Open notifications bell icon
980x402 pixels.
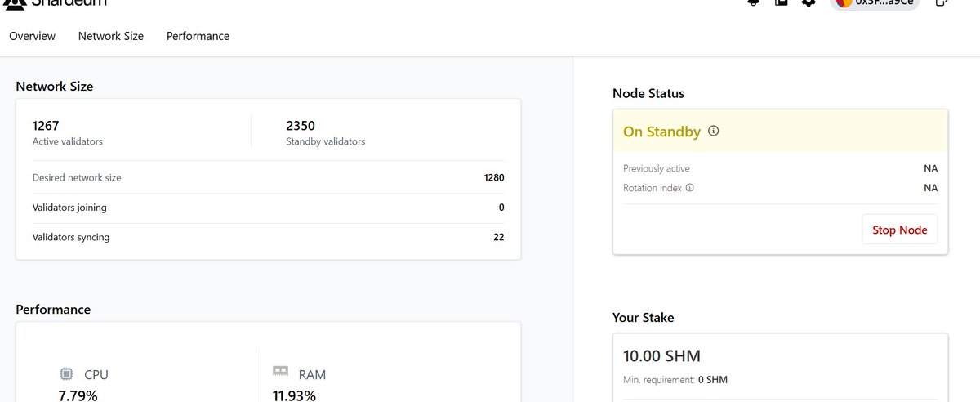tap(753, 2)
